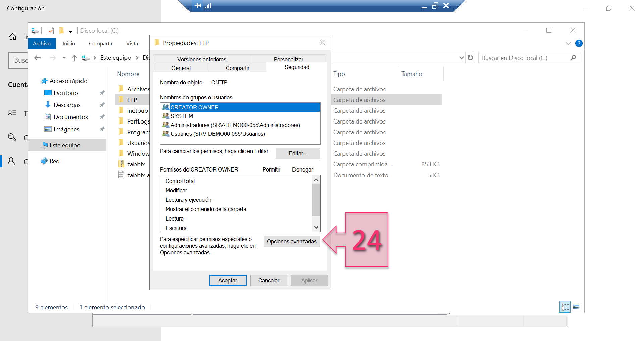Open the Vista ribbon tab

pos(132,43)
